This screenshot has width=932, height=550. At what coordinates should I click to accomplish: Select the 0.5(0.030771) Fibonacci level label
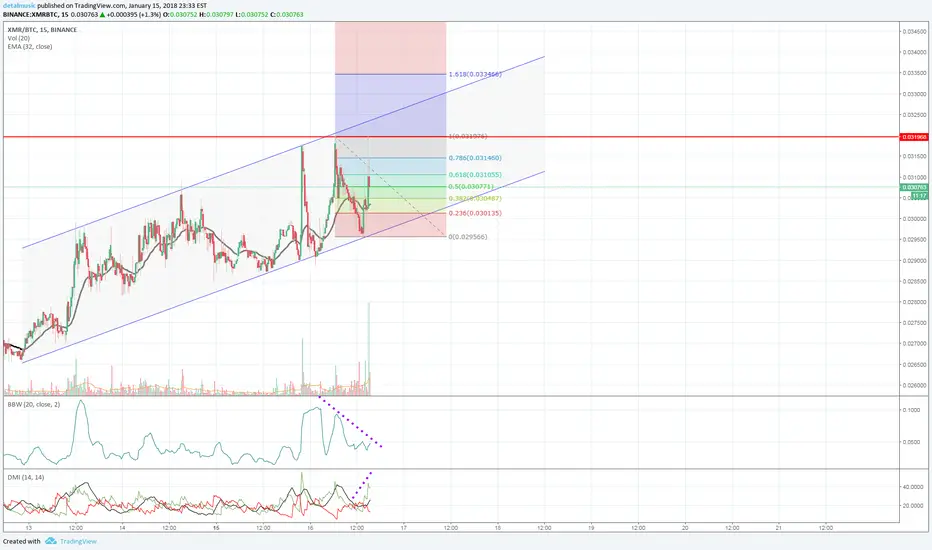471,187
